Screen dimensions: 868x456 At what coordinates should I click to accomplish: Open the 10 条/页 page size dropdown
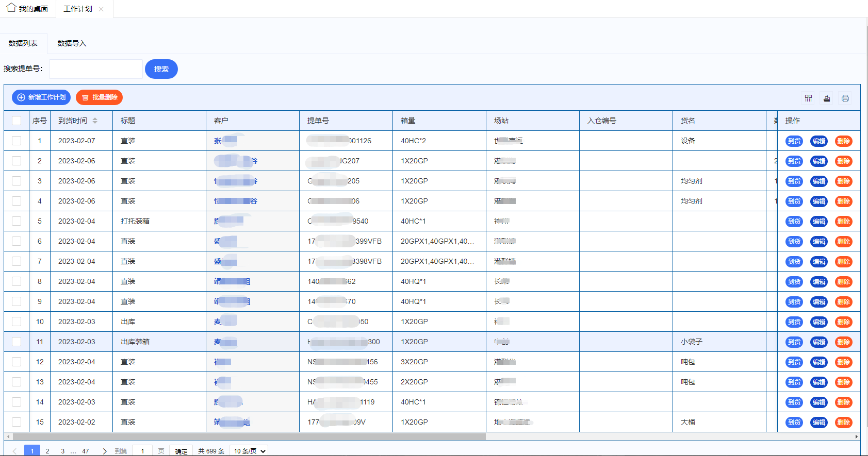click(250, 451)
